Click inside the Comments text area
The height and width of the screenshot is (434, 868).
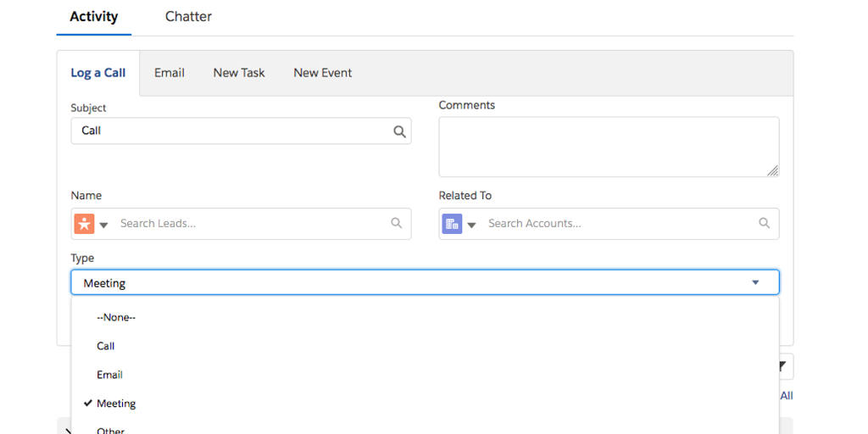point(608,147)
